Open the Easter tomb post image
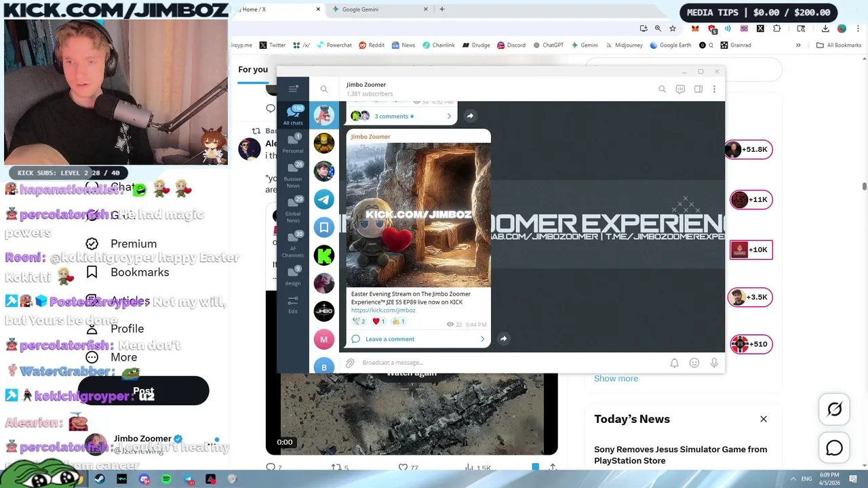868x488 pixels. [x=418, y=214]
